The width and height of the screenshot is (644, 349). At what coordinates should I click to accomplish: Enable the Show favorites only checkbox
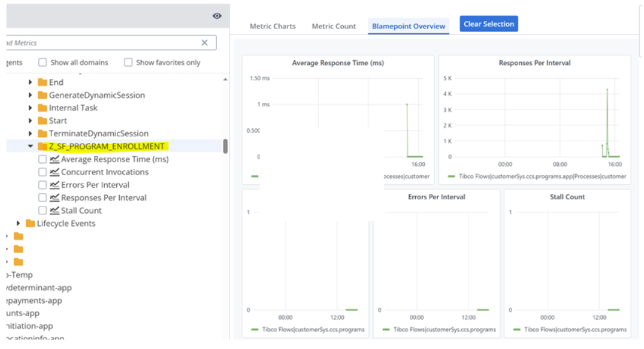point(128,62)
